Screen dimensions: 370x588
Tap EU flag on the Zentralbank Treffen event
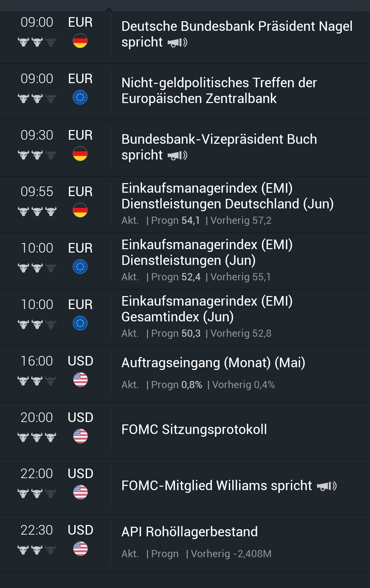(x=80, y=98)
